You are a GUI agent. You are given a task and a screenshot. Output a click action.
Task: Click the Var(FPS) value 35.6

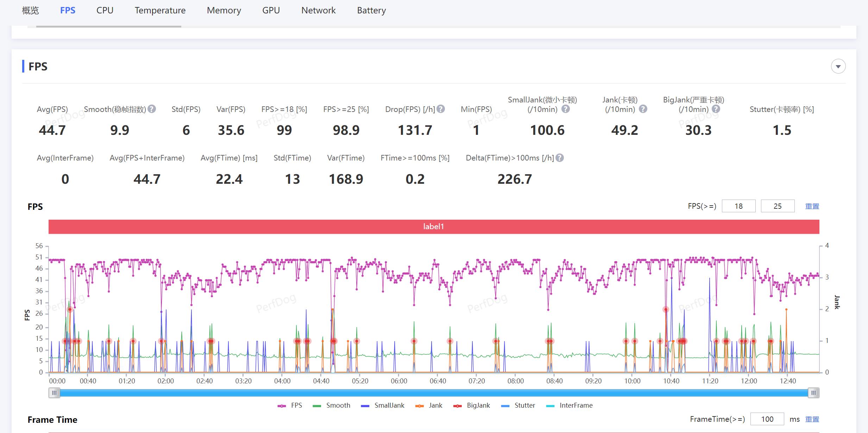tap(231, 131)
